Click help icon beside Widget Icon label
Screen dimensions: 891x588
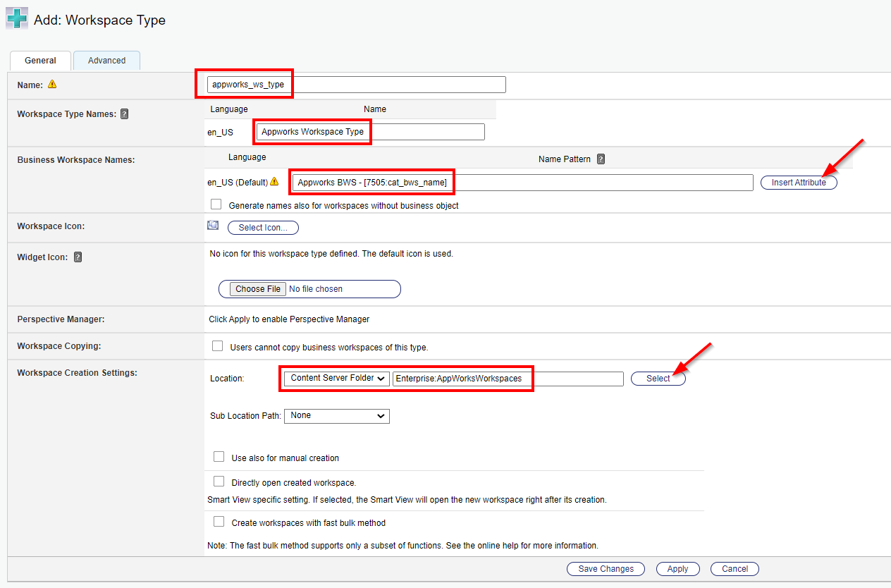[78, 257]
